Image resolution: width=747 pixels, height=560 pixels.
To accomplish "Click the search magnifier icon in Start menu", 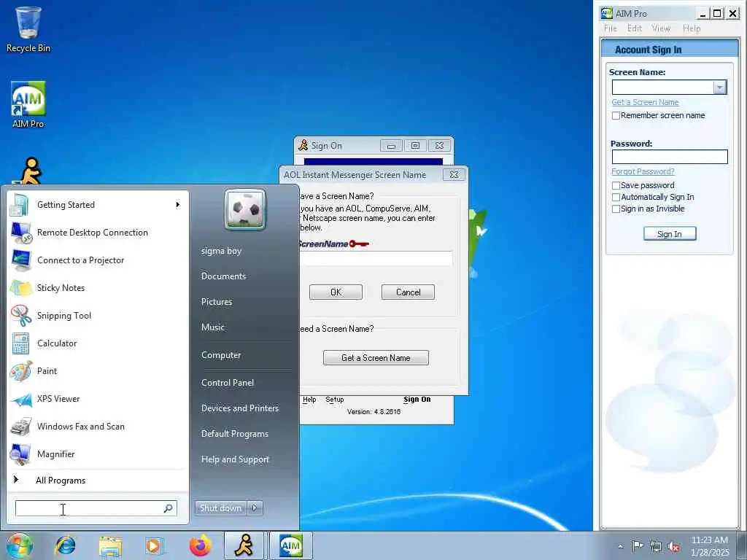I will coord(169,508).
